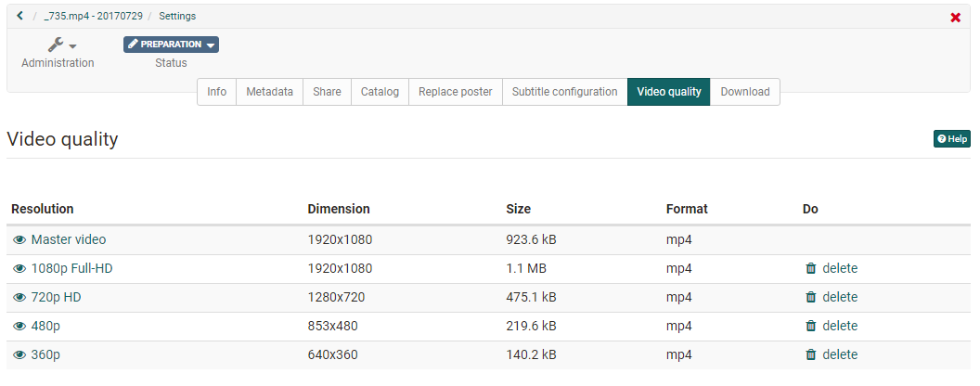This screenshot has width=980, height=386.
Task: Preview the Master video via eye icon
Action: (x=19, y=239)
